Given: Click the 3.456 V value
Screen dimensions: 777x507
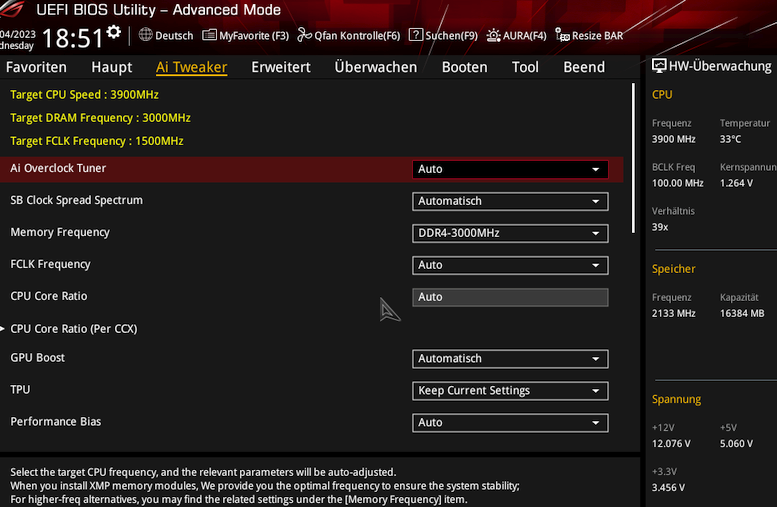Looking at the screenshot, I should 668,488.
